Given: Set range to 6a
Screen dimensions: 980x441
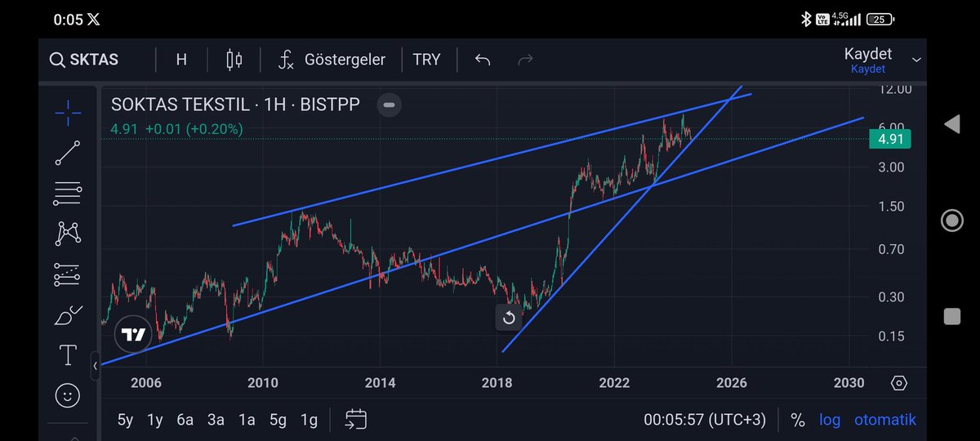Looking at the screenshot, I should (x=185, y=420).
